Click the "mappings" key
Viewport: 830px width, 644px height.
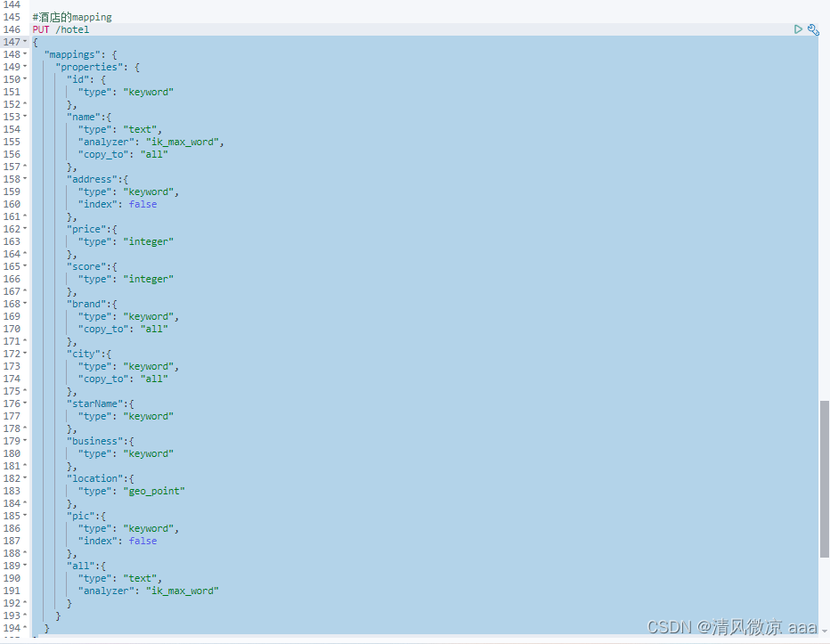[72, 54]
